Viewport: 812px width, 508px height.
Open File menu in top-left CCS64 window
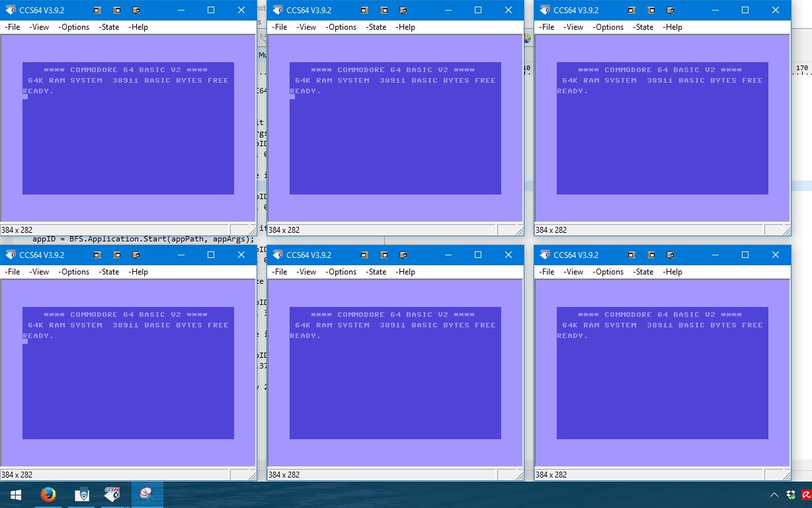(12, 27)
